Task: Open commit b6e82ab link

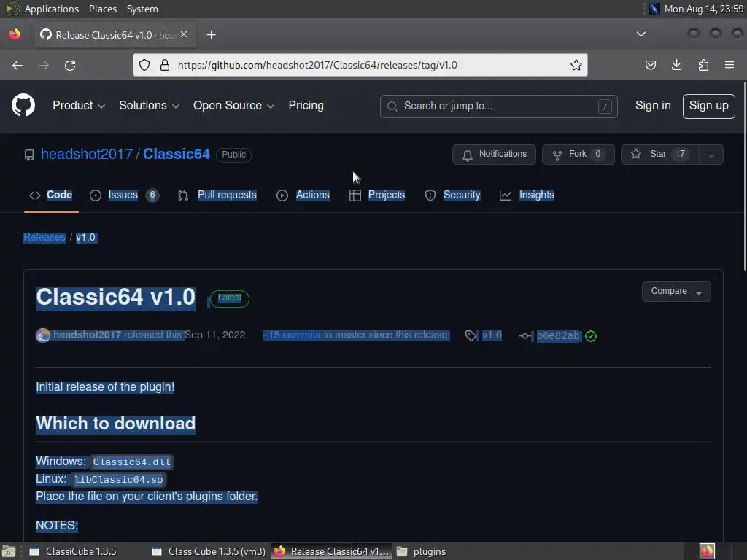Action: click(x=558, y=335)
